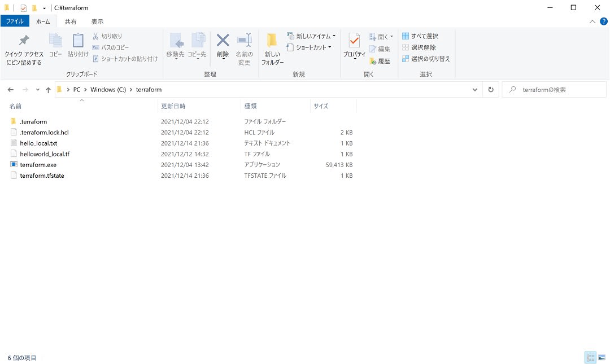
Task: Open the address bar history dropdown
Action: pos(474,90)
